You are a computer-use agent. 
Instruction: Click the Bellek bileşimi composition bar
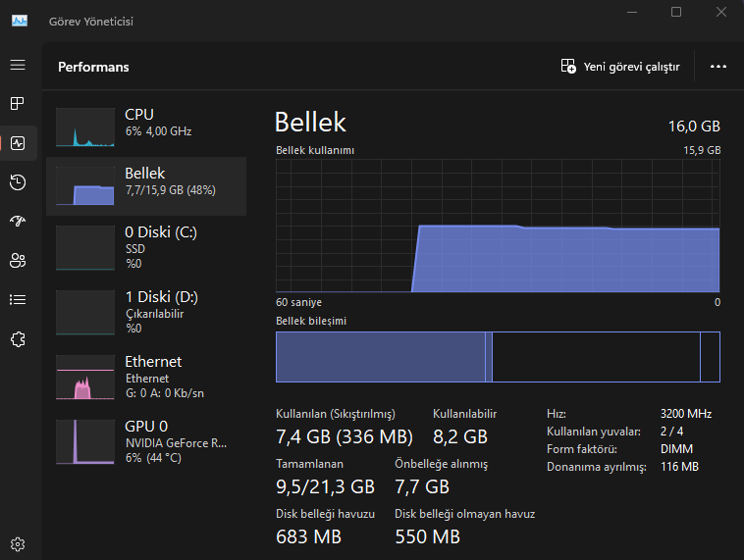point(498,357)
